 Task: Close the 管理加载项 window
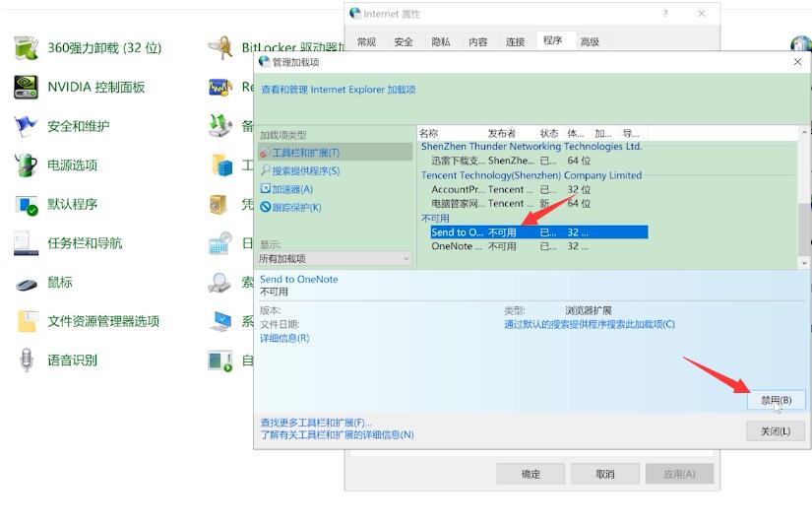(797, 62)
